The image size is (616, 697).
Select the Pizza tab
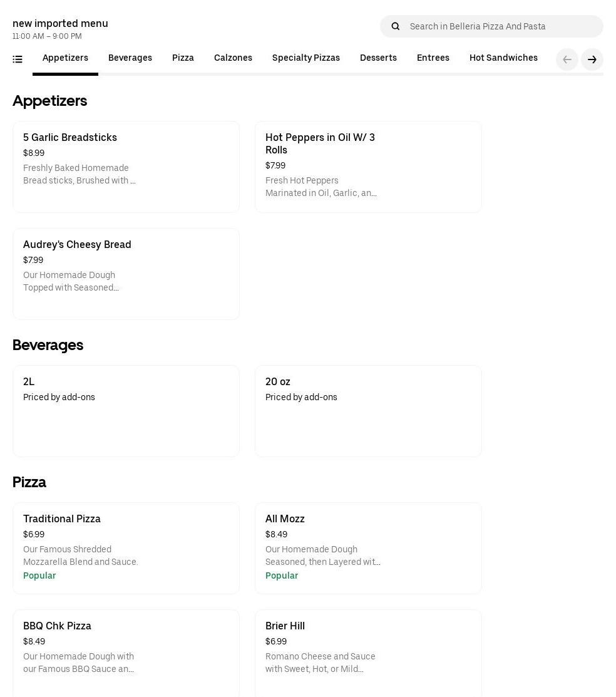tap(183, 58)
